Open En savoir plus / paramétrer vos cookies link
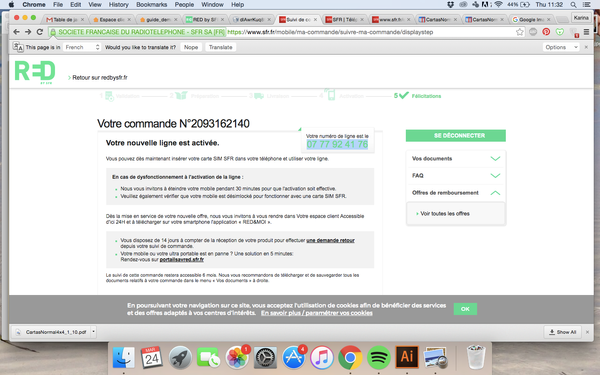Image resolution: width=600 pixels, height=375 pixels. pyautogui.click(x=316, y=313)
